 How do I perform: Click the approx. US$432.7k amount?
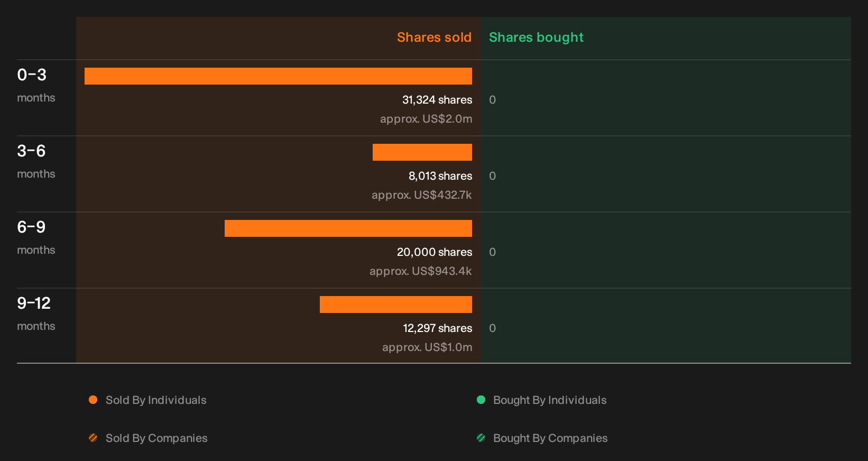(x=422, y=195)
